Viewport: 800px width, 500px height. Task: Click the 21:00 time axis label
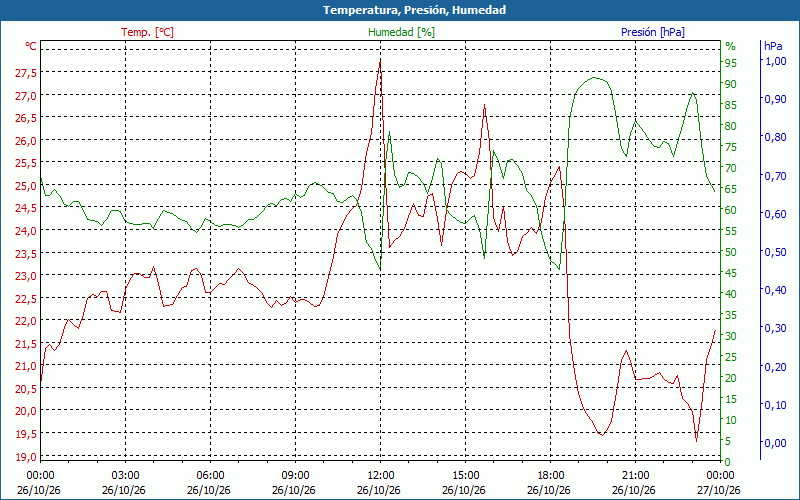[635, 476]
